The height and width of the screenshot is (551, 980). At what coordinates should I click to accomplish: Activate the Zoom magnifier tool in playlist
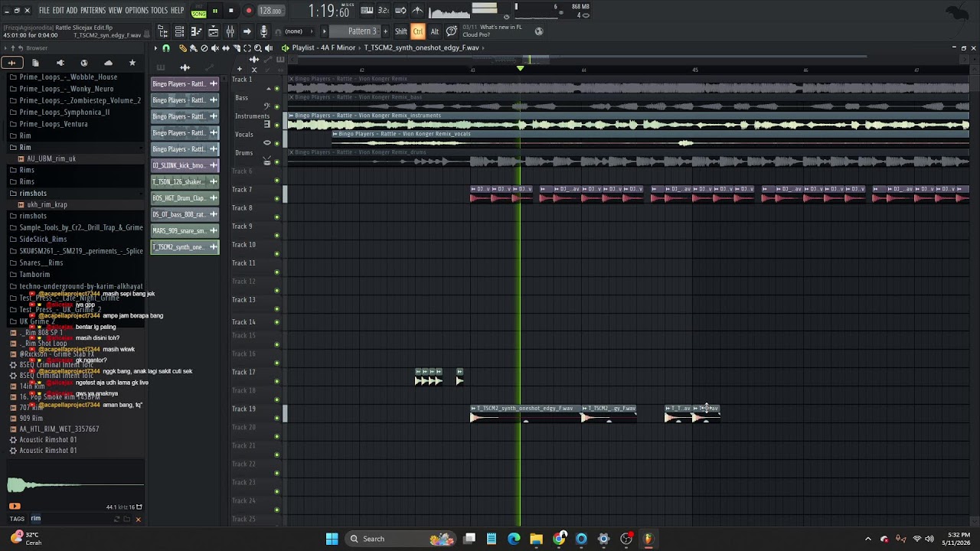pyautogui.click(x=258, y=48)
